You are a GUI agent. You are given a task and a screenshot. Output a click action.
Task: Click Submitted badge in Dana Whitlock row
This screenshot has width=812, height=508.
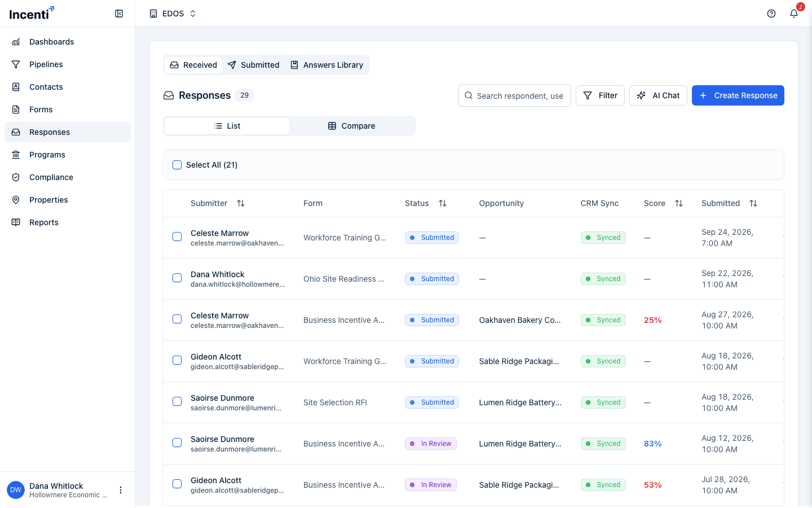pos(432,279)
